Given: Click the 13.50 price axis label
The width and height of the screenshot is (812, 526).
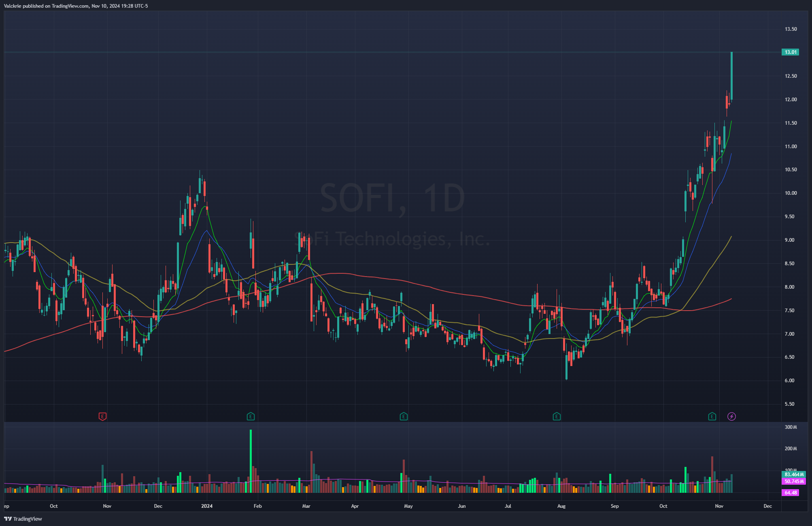Looking at the screenshot, I should [791, 29].
